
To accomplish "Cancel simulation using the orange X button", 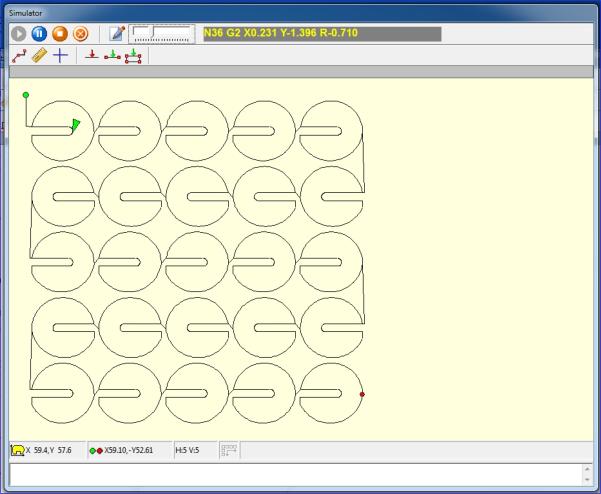I will tap(80, 34).
